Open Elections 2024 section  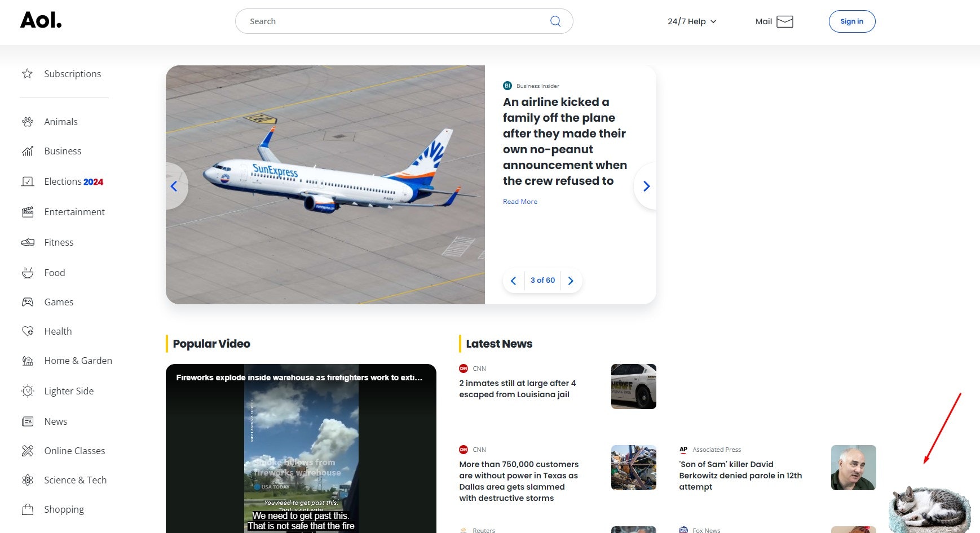[74, 181]
